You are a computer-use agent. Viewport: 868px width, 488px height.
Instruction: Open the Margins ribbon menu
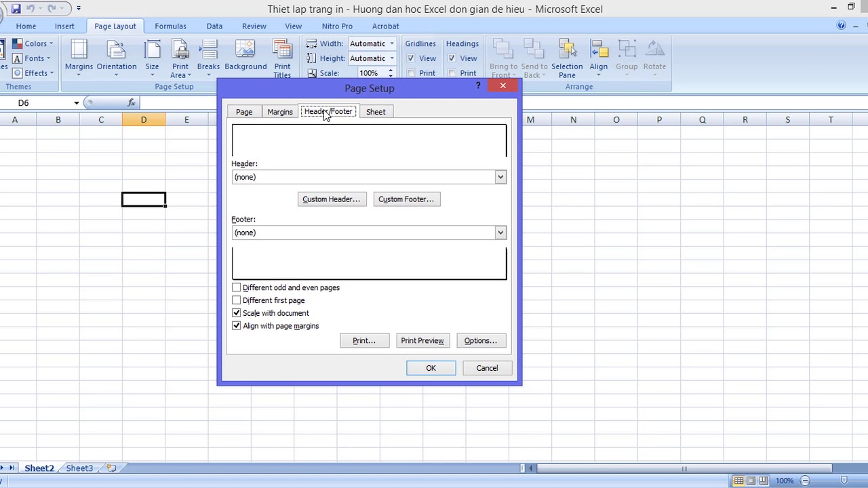[79, 57]
